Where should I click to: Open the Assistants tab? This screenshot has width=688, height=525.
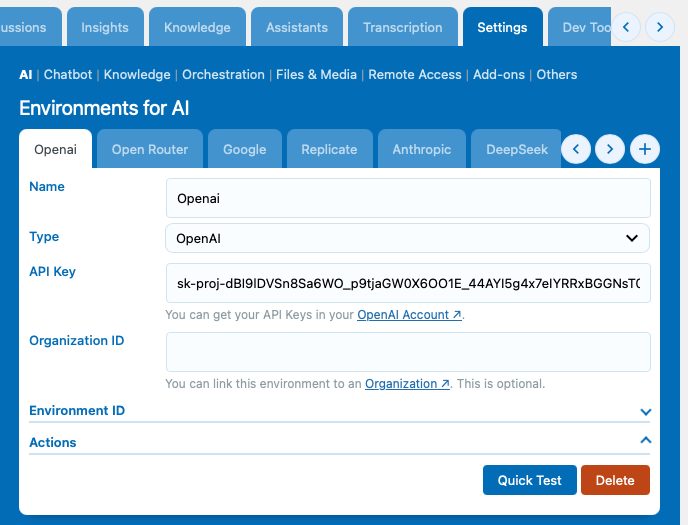[x=297, y=27]
